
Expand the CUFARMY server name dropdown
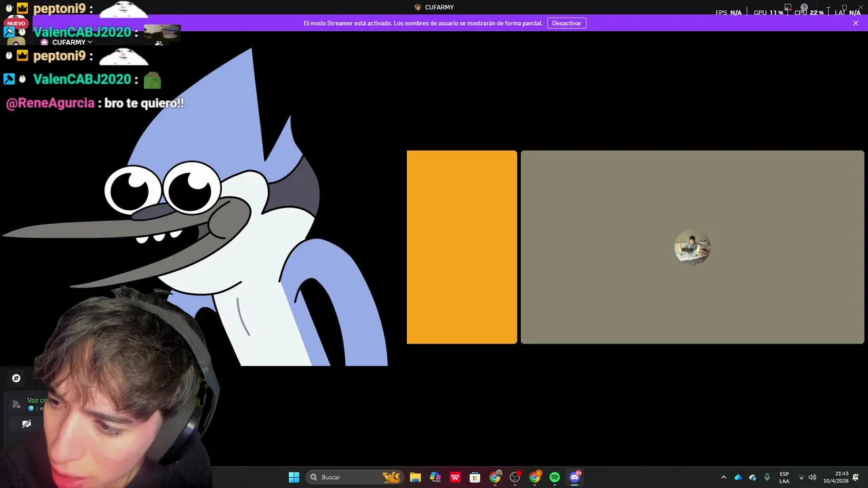click(x=71, y=42)
